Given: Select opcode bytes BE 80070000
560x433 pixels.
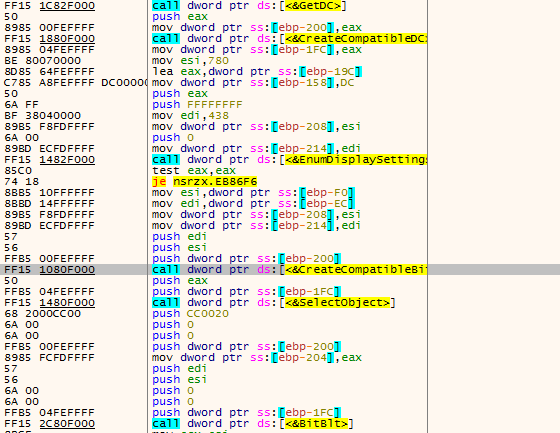Looking at the screenshot, I should [x=42, y=61].
